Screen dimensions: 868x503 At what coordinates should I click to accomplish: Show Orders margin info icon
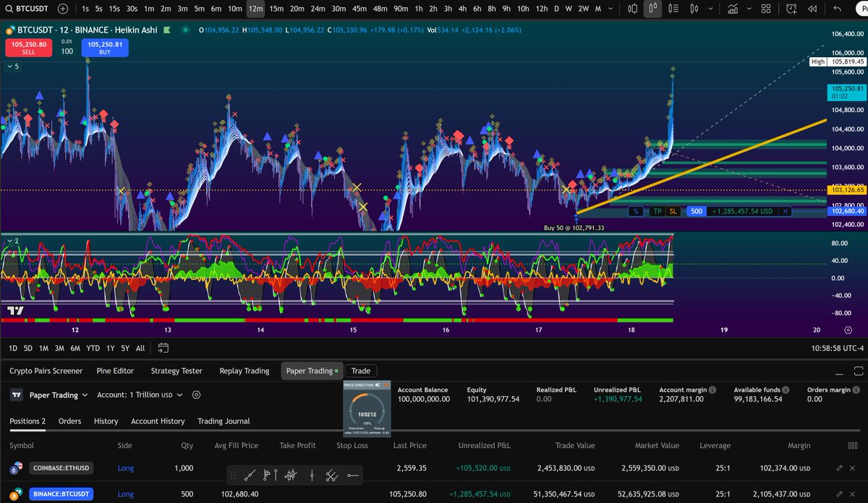[x=856, y=390]
